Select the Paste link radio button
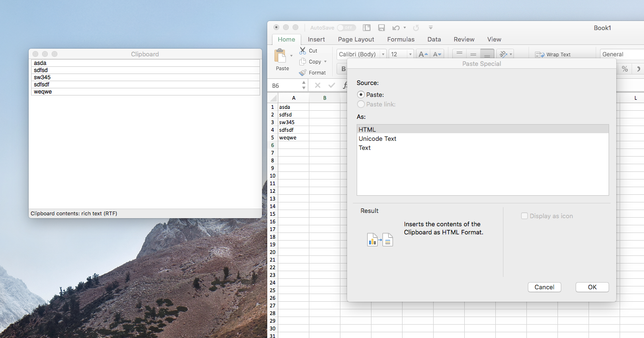The height and width of the screenshot is (338, 644). pyautogui.click(x=361, y=104)
